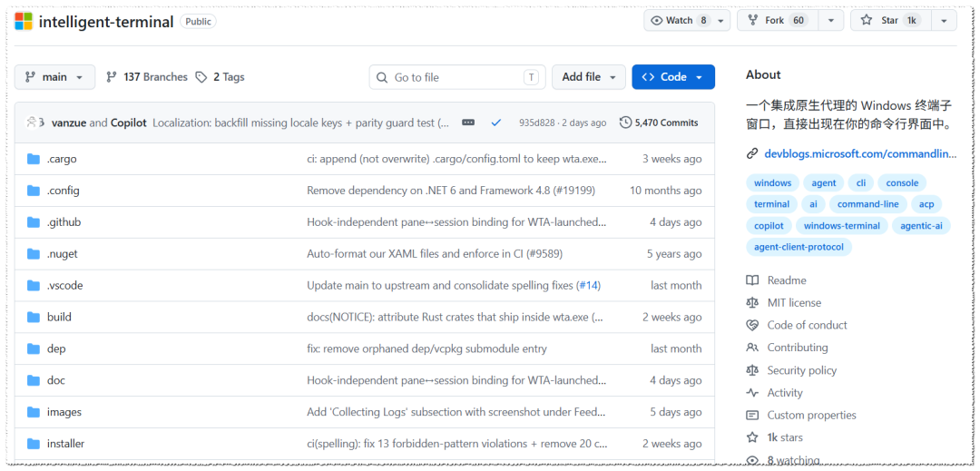Click the vanzue author name
Image resolution: width=980 pixels, height=471 pixels.
click(69, 123)
